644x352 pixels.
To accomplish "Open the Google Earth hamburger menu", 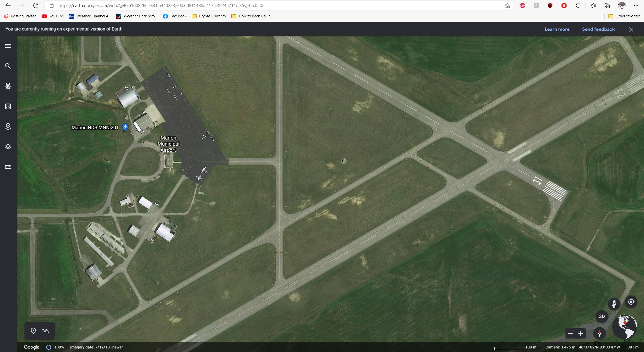I will click(x=8, y=46).
